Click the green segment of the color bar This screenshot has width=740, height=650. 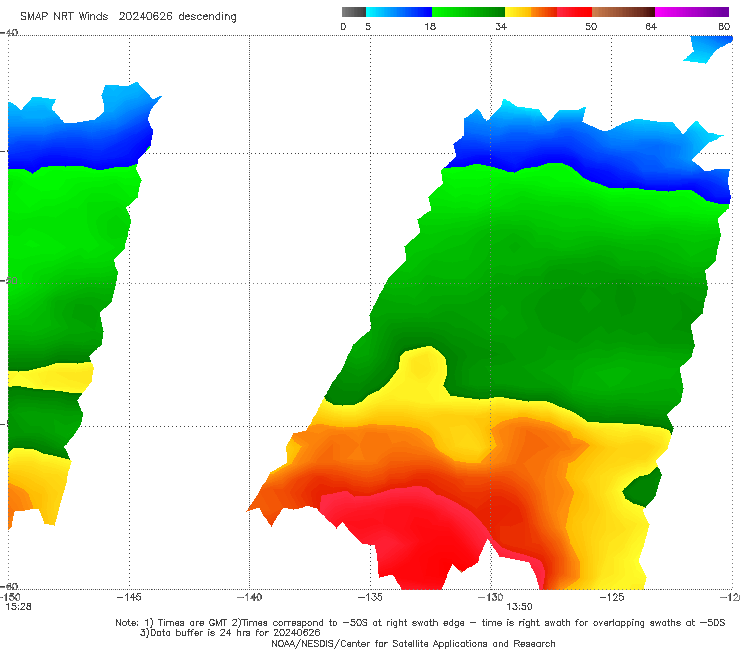click(468, 12)
